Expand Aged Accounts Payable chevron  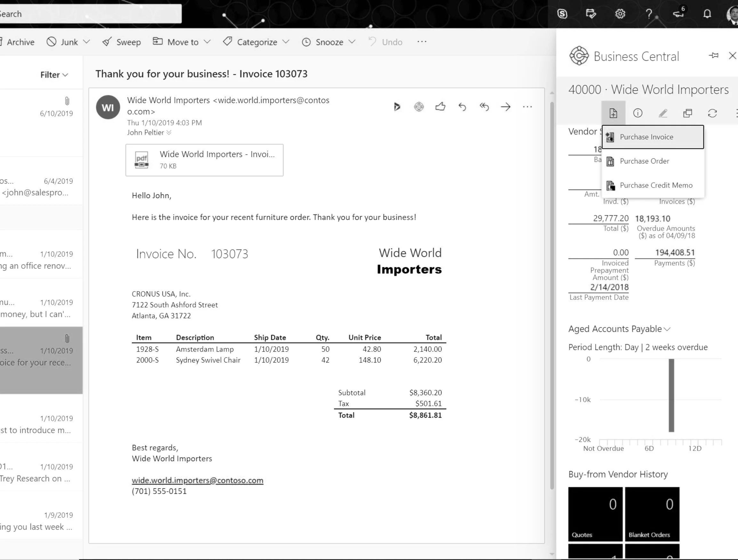coord(667,329)
